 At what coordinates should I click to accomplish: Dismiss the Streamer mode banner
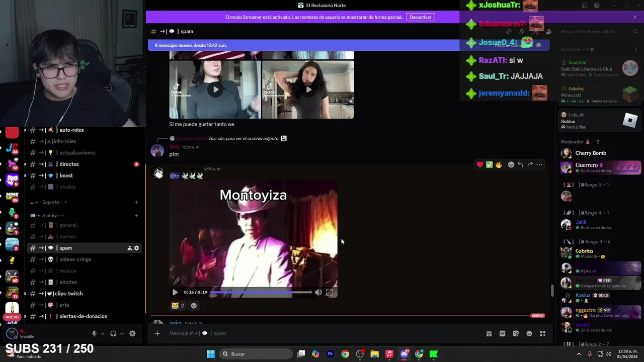click(x=635, y=17)
